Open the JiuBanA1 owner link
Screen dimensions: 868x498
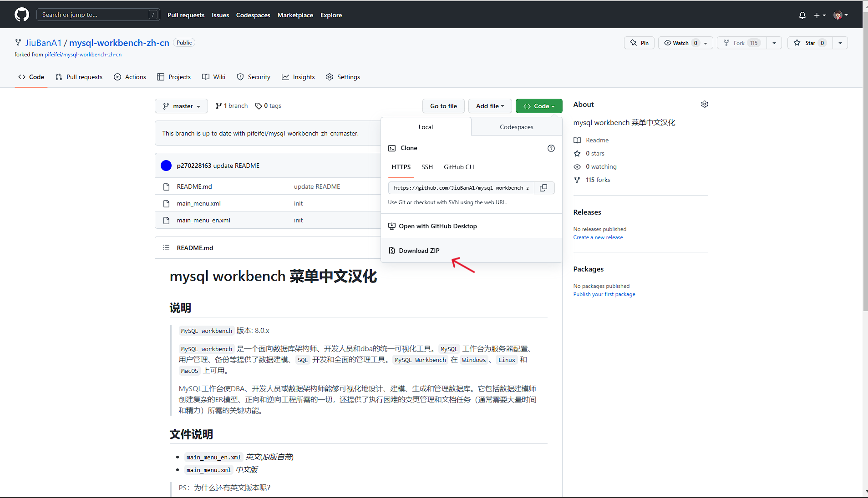[x=43, y=43]
